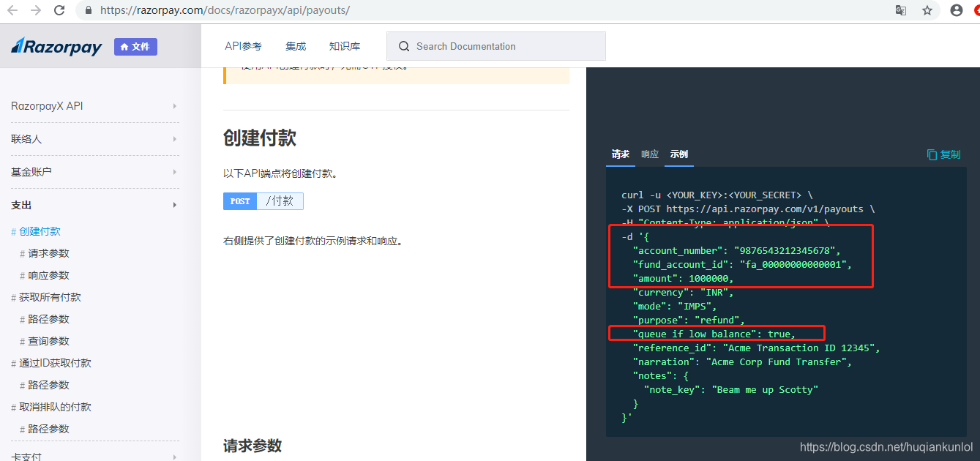Open 请求参数 under 创建付款
Screen dimensions: 980x461
48,253
